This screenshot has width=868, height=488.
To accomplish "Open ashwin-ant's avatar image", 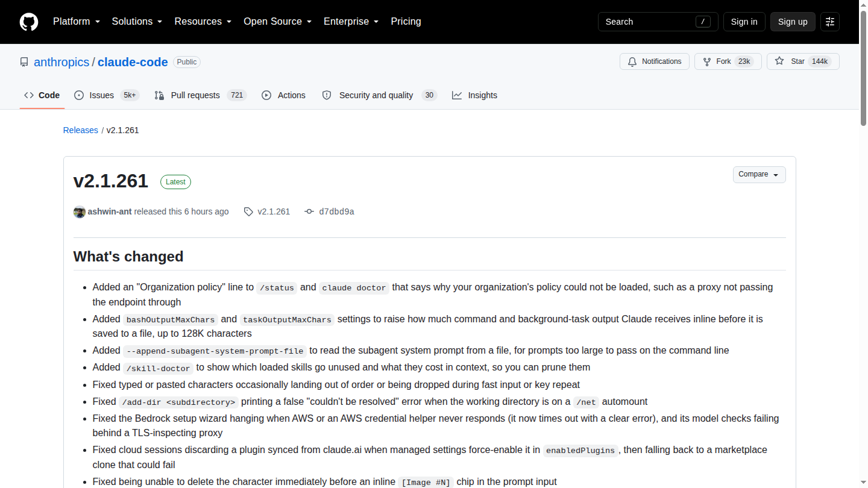I will click(80, 212).
